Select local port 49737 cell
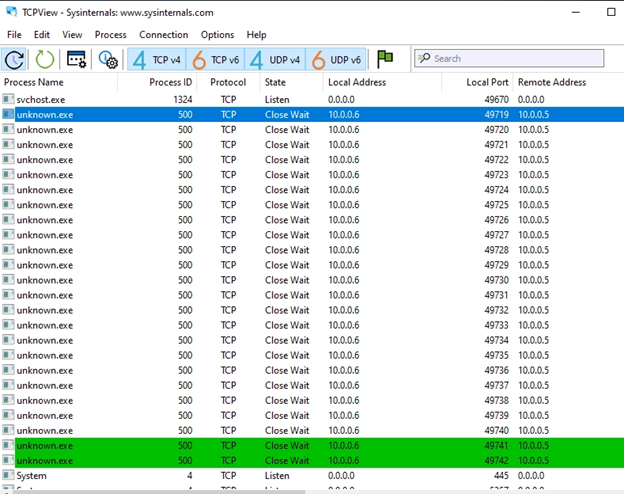The image size is (624, 494). 496,385
